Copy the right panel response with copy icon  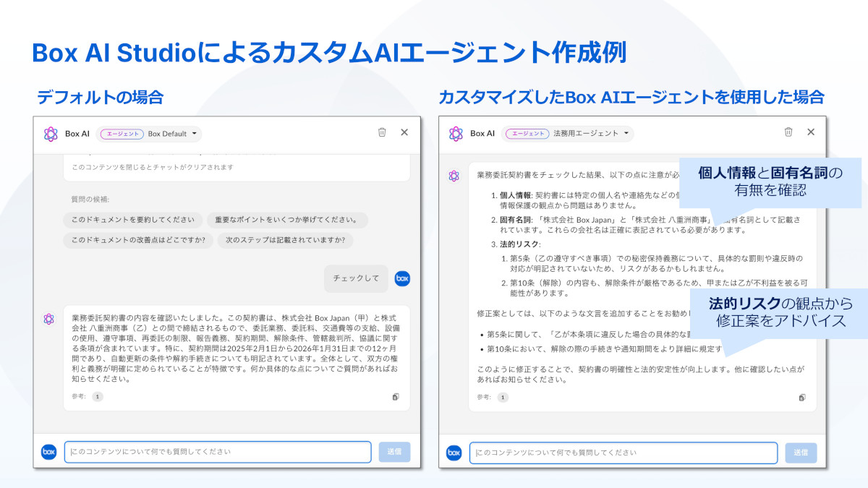(802, 398)
